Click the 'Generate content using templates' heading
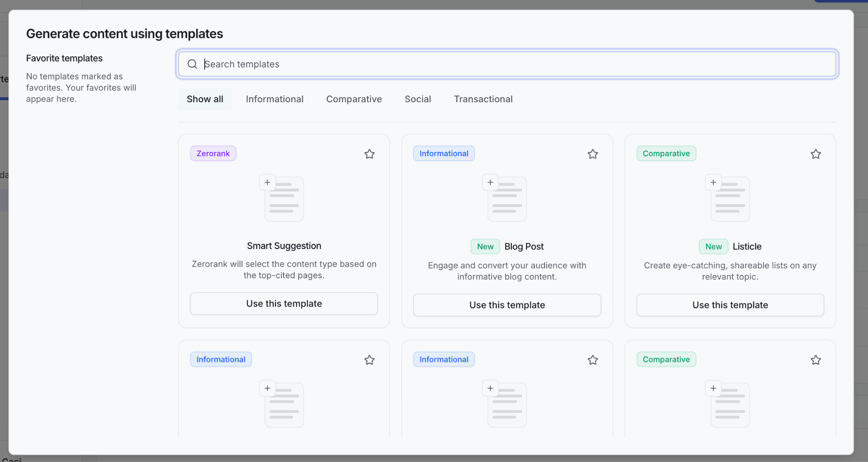Image resolution: width=868 pixels, height=462 pixels. pyautogui.click(x=125, y=34)
